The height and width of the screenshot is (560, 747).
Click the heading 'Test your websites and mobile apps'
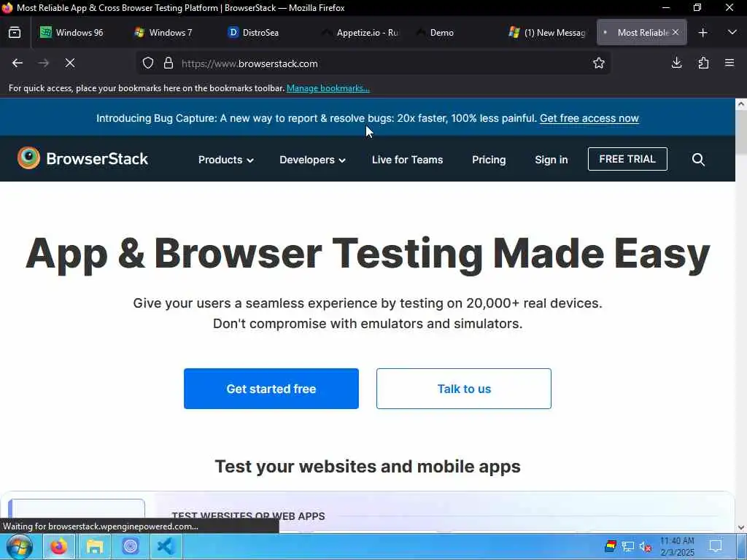click(x=368, y=466)
